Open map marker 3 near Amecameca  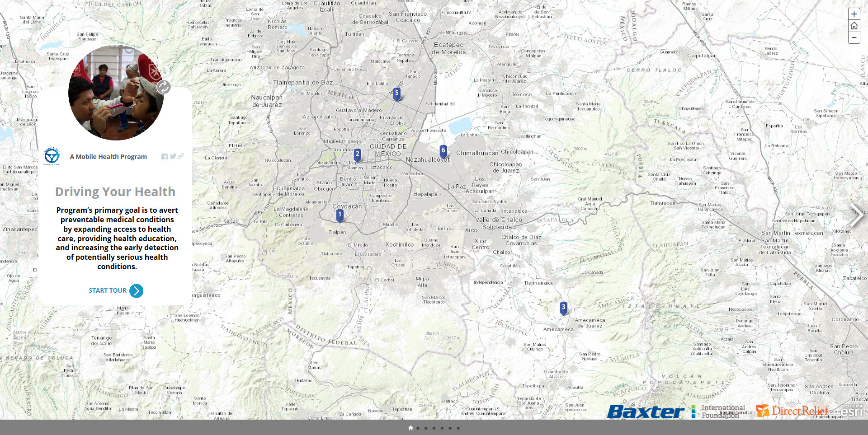pyautogui.click(x=563, y=308)
